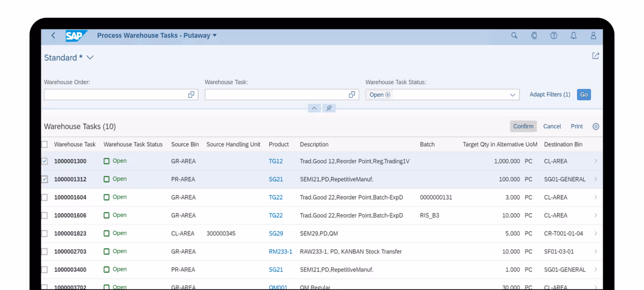
Task: Collapse the filter header with up chevron
Action: (x=314, y=108)
